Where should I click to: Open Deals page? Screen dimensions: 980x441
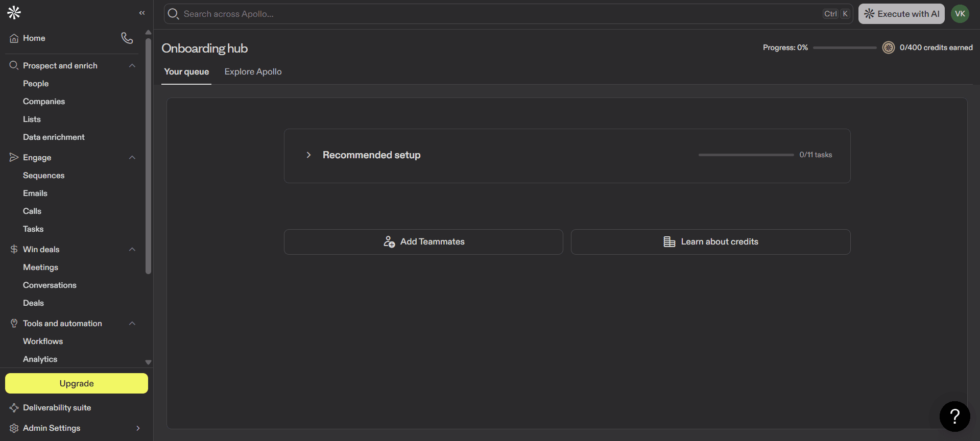click(33, 303)
